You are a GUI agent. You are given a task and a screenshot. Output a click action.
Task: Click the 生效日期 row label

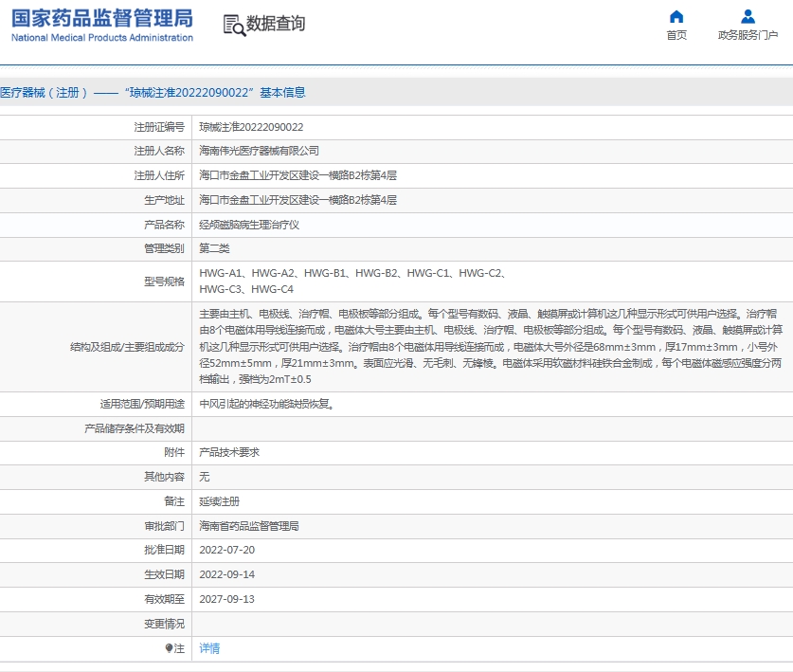pyautogui.click(x=164, y=574)
